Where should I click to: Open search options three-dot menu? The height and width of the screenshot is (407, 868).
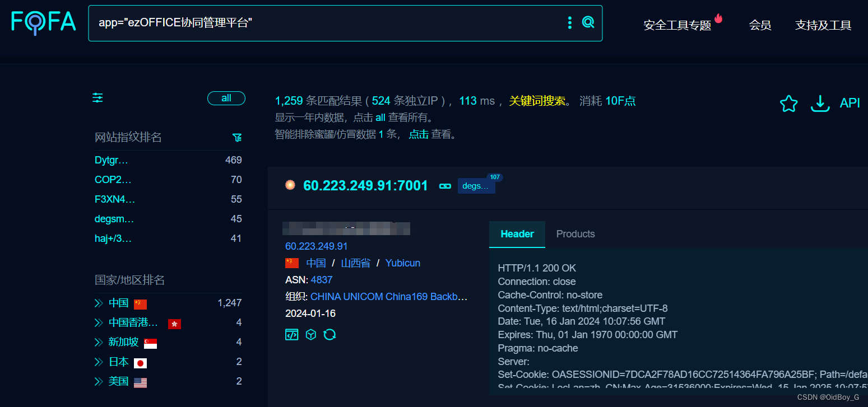click(570, 22)
